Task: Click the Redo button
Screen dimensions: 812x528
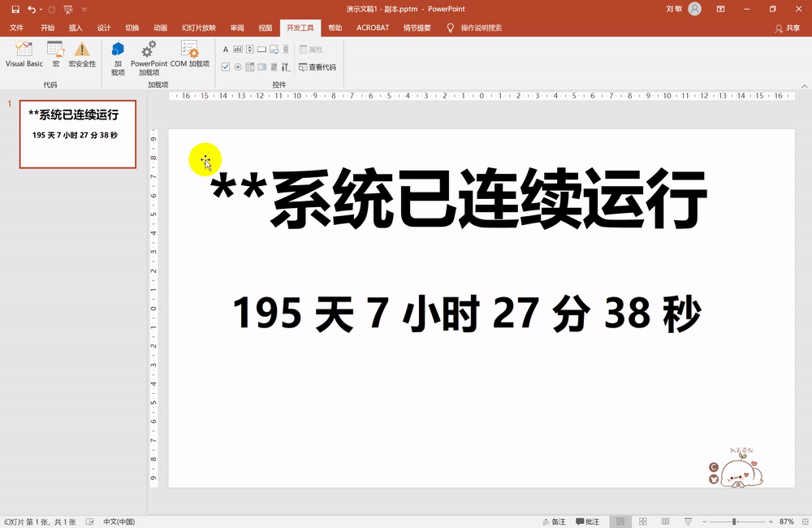Action: (51, 9)
